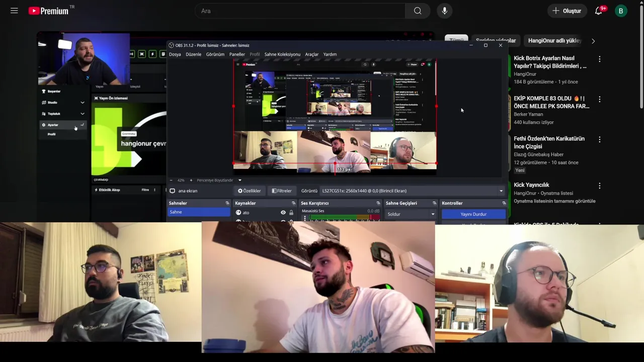The height and width of the screenshot is (362, 644).
Task: Click the ana ekran monitor icon in OBS
Action: pos(172,191)
